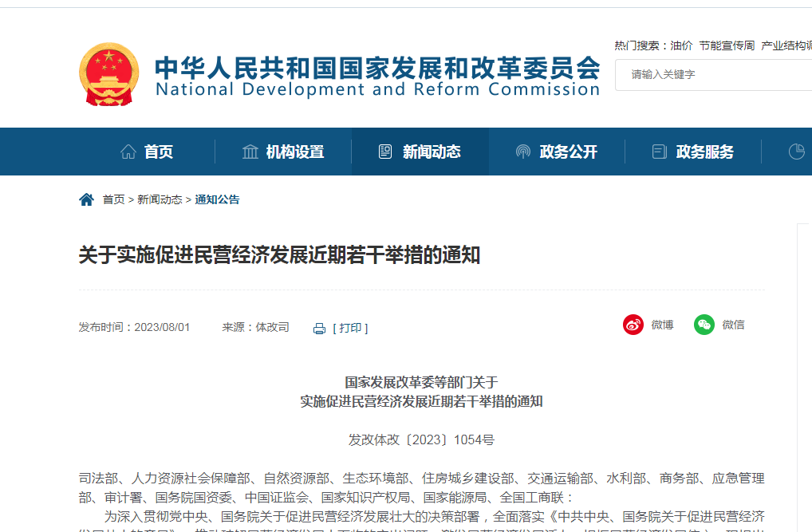Image resolution: width=812 pixels, height=532 pixels.
Task: Click the [打印] print link
Action: (350, 329)
